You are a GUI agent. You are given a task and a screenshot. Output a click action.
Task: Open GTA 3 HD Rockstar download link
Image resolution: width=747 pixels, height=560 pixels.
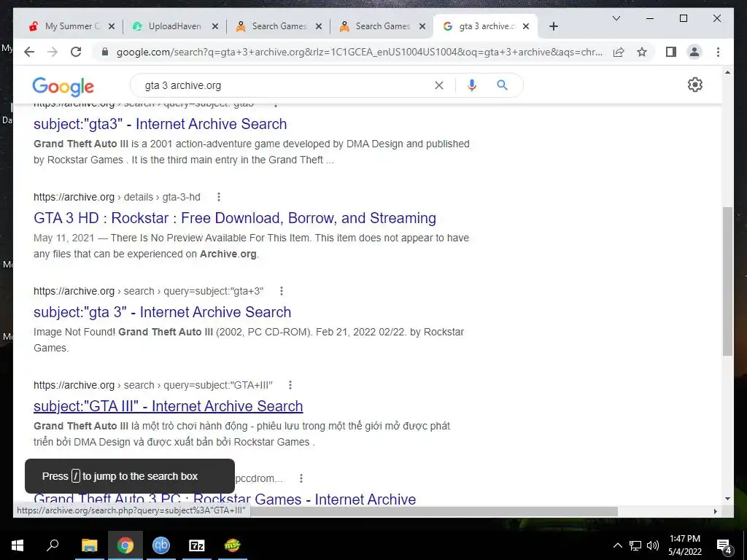(234, 218)
